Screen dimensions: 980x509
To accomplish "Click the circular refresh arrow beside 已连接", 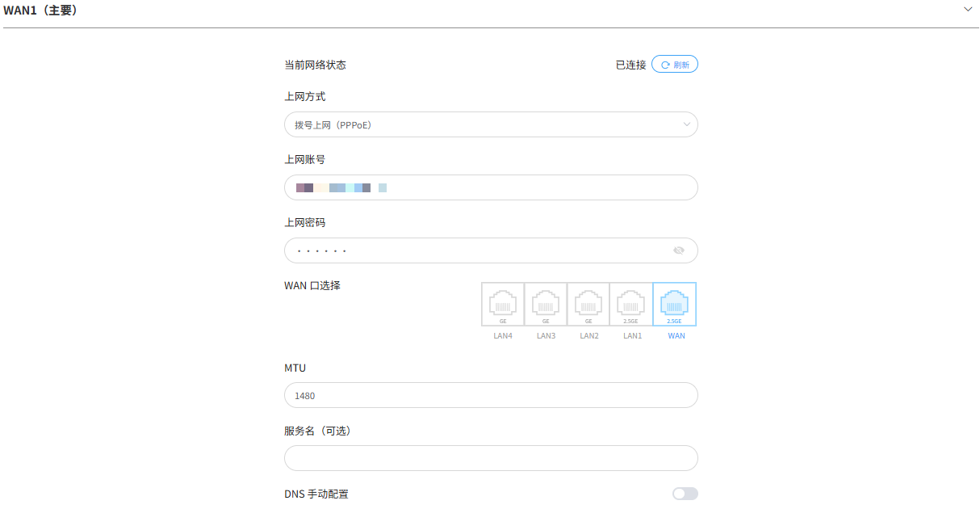I will coord(664,64).
